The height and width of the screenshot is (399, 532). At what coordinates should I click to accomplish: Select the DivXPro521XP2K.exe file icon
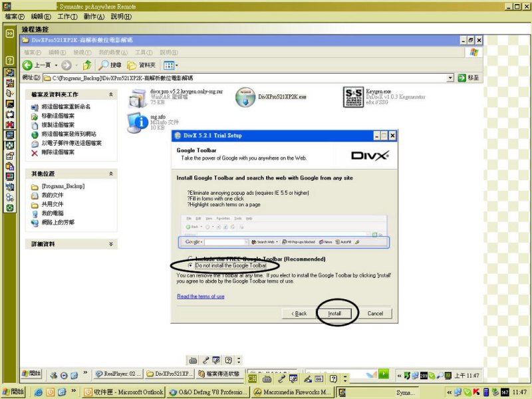click(x=245, y=97)
